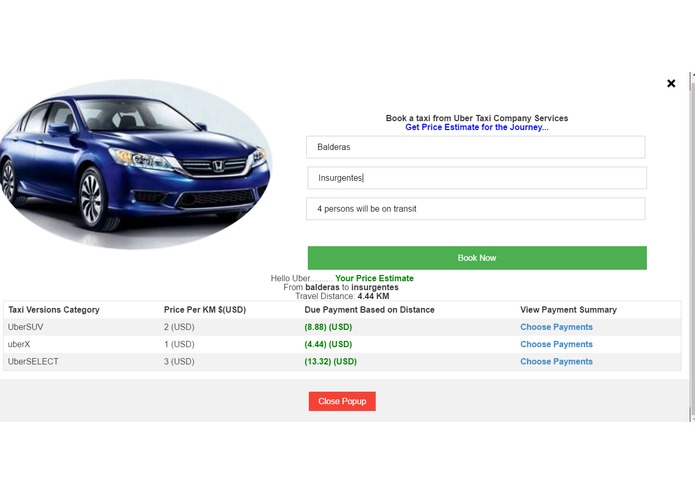Click the '2 (USD)' price per KM

pyautogui.click(x=179, y=327)
